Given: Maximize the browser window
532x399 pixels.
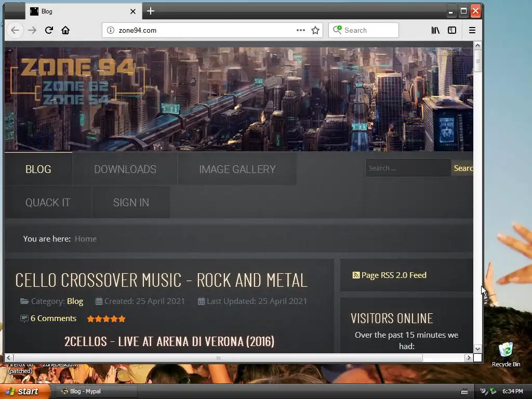Looking at the screenshot, I should coord(463,11).
